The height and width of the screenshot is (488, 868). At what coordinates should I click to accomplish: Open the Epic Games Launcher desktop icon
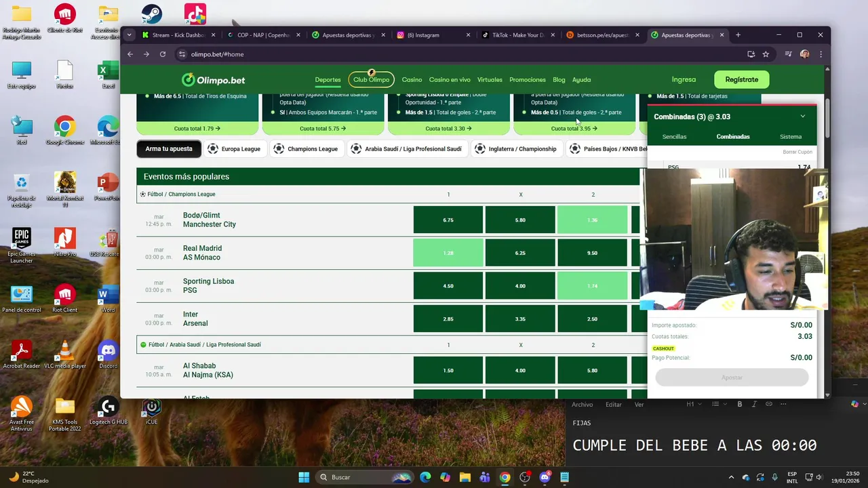coord(22,245)
